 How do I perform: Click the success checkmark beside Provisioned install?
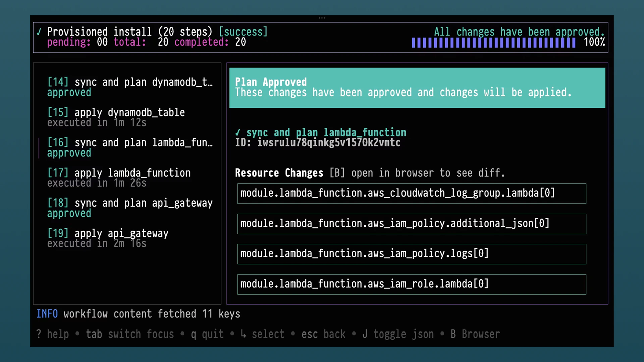[x=39, y=32]
